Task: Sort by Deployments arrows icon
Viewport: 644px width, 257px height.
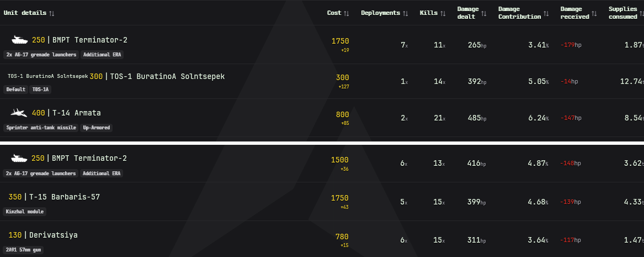Action: pyautogui.click(x=406, y=13)
